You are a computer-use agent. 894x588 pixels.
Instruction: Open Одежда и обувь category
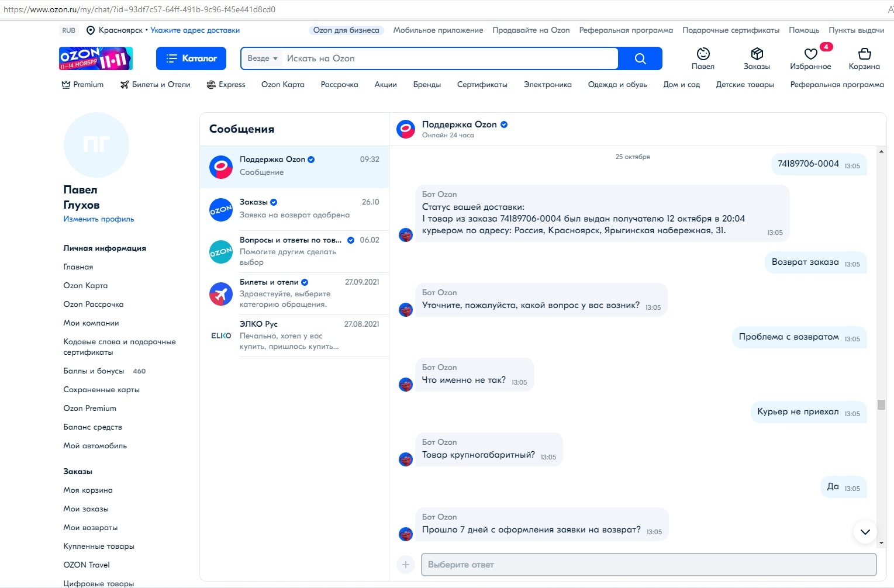tap(617, 85)
